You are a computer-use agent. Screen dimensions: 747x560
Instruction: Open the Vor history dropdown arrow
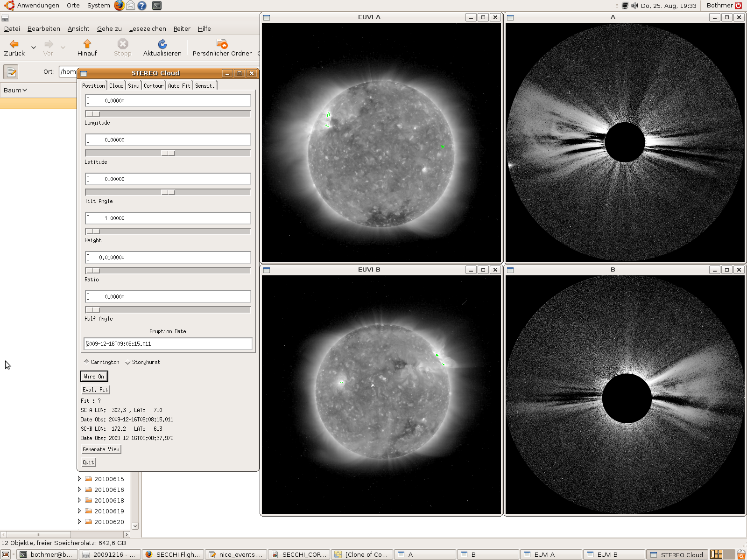(x=63, y=47)
